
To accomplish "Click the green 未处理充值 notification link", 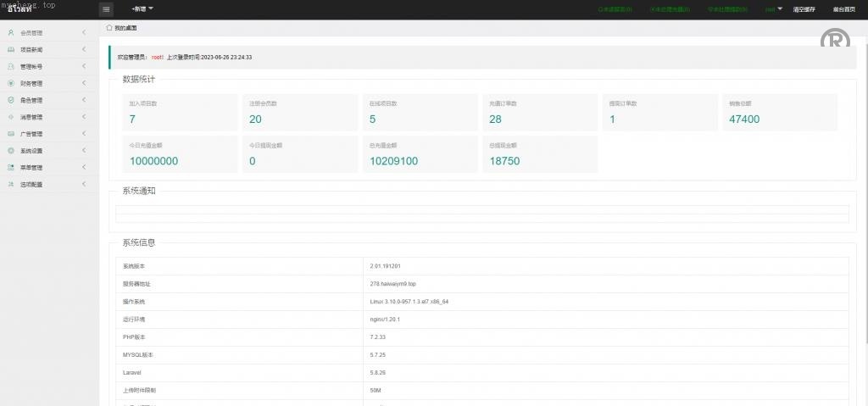I will (670, 9).
